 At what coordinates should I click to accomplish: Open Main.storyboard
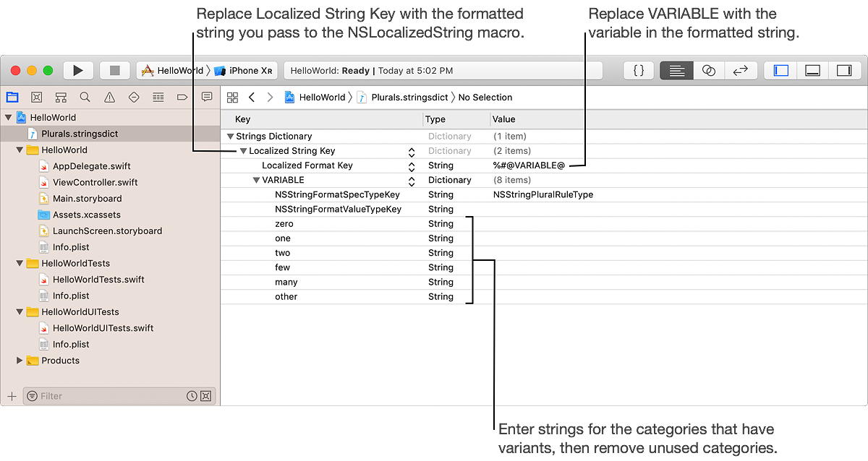tap(87, 199)
